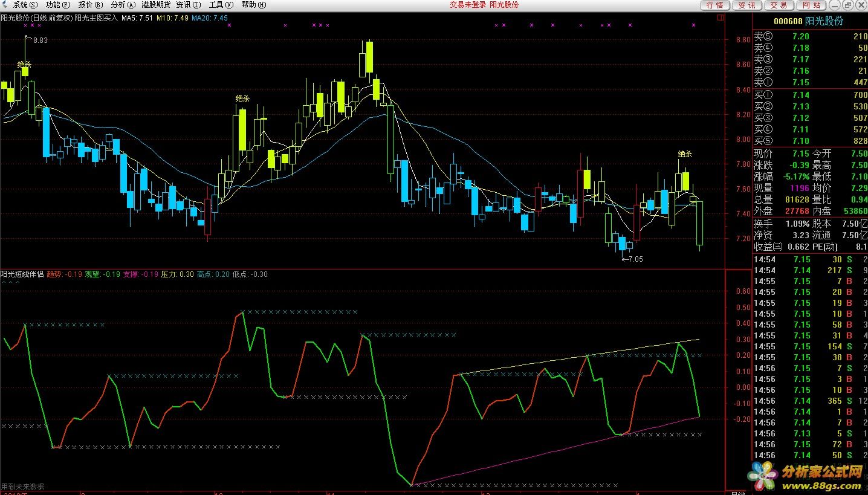
Task: Select the 阳光短线伴侣 sub-indicator title
Action: coord(22,274)
